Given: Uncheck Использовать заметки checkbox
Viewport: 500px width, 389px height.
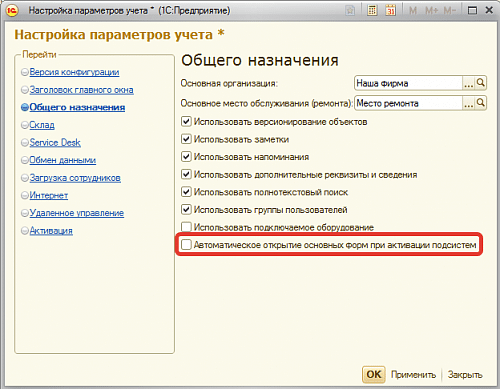Looking at the screenshot, I should 186,139.
